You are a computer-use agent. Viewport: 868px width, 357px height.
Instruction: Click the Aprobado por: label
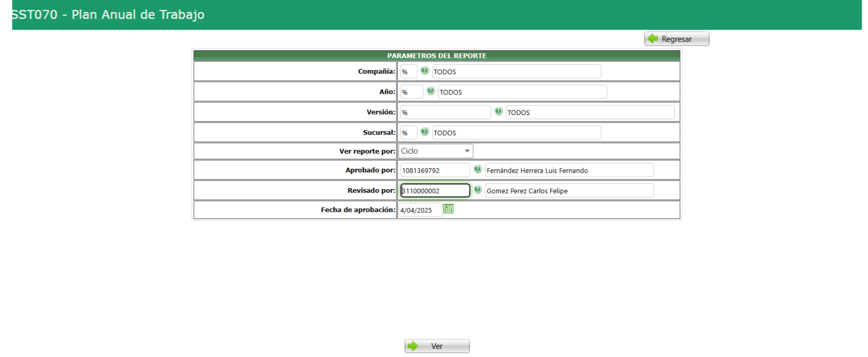370,170
